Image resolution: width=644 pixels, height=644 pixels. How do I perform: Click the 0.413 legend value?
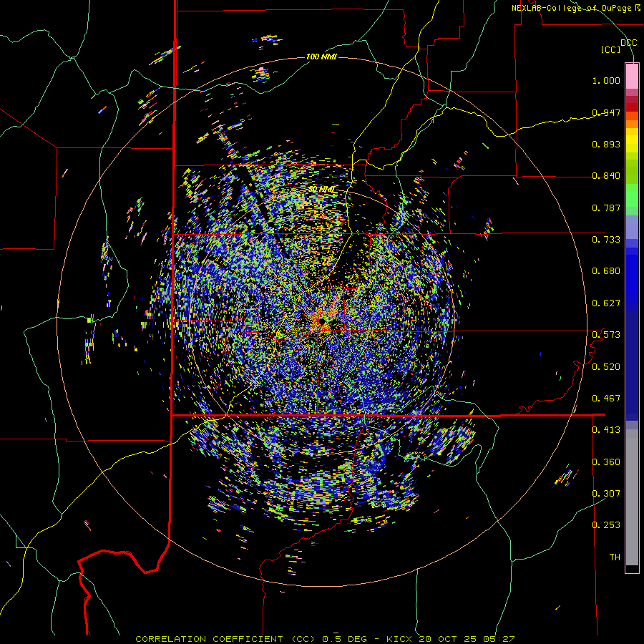point(606,430)
